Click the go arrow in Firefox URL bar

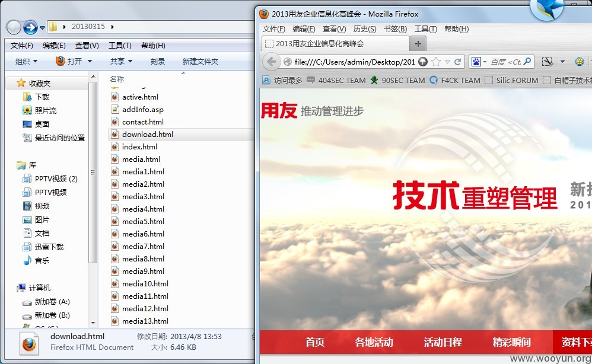pyautogui.click(x=423, y=62)
